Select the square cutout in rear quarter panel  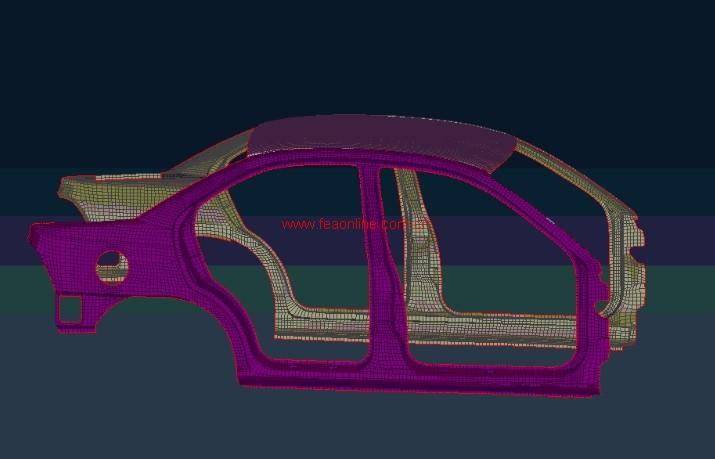(70, 310)
